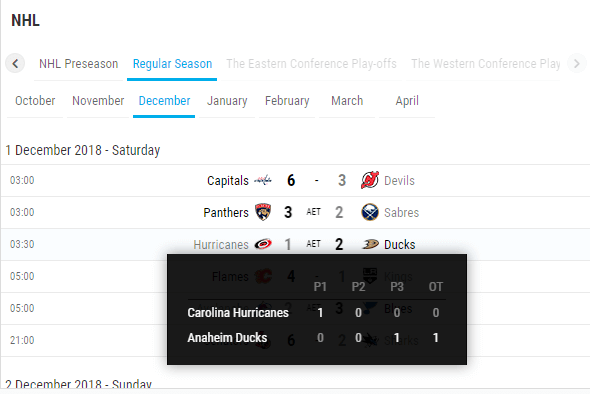Click the Buffalo Sabres logo
The width and height of the screenshot is (590, 394).
(x=370, y=212)
